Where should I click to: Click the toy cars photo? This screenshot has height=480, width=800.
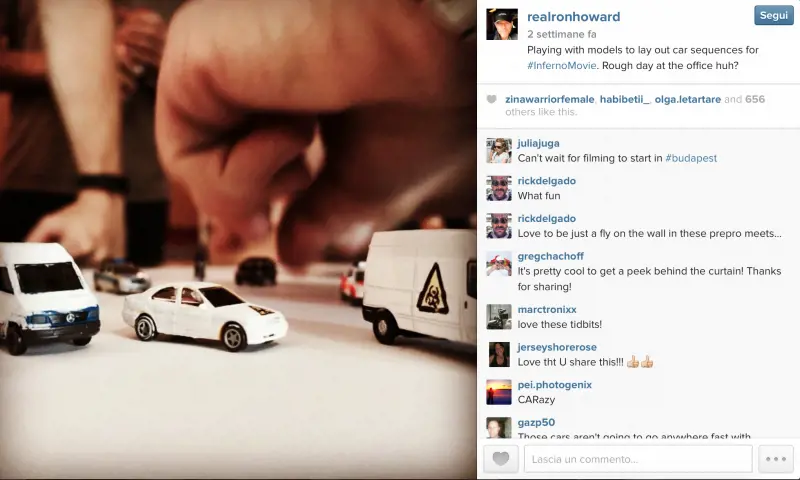[x=238, y=240]
